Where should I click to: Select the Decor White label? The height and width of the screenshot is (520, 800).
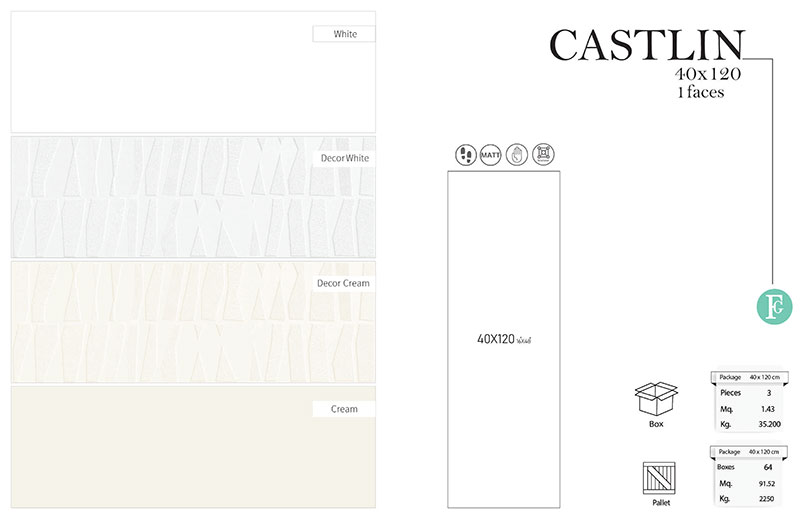point(343,159)
